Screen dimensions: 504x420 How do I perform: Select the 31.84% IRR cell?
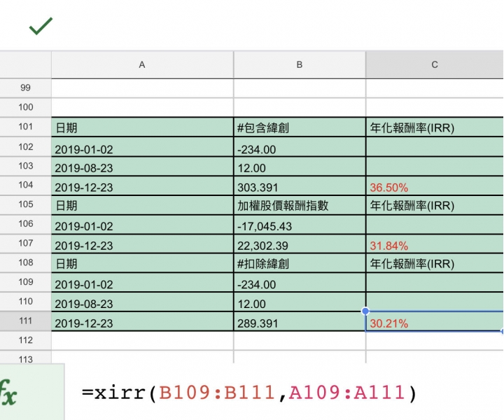coord(435,244)
